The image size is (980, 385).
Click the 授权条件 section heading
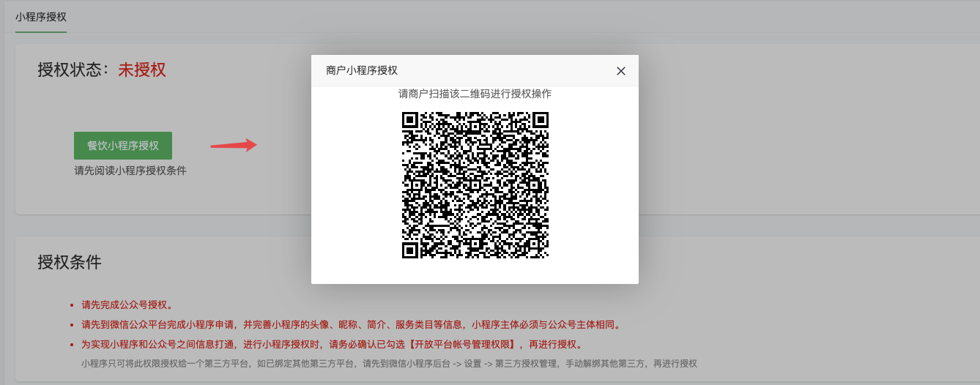point(70,262)
